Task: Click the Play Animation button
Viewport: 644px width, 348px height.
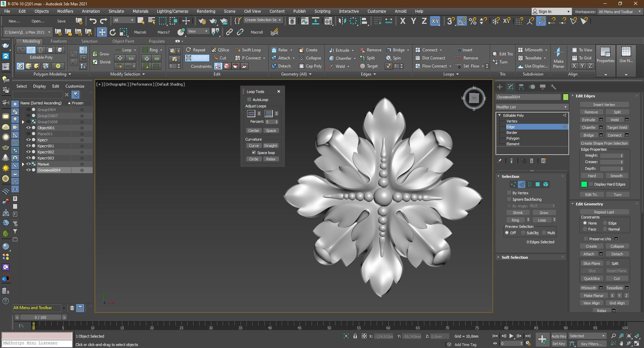Action: click(511, 336)
